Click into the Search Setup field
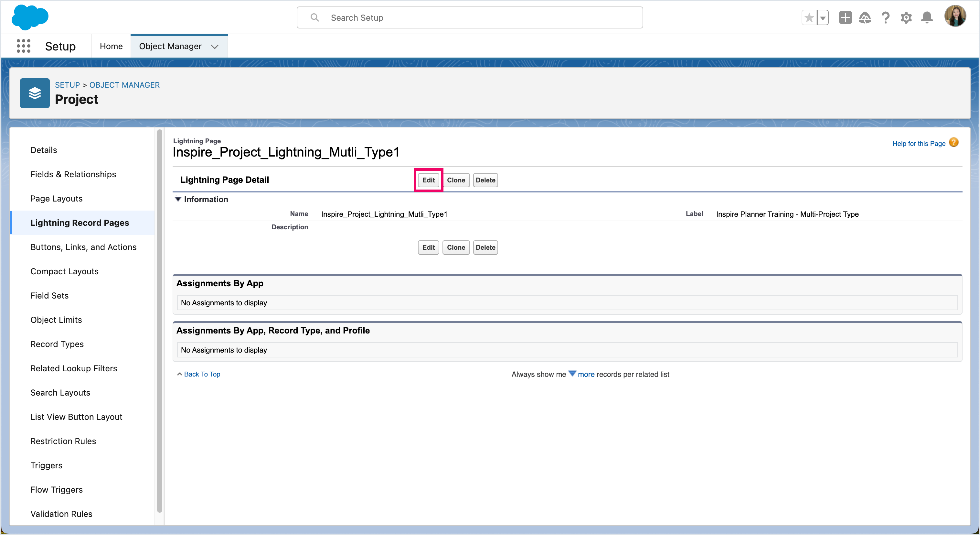The width and height of the screenshot is (980, 535). pos(470,17)
